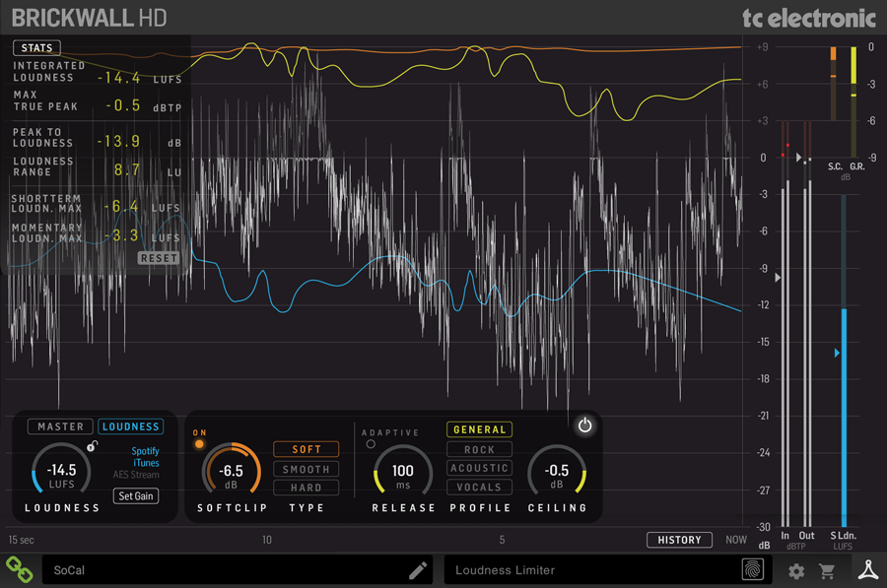Reset the loudness statistics

pyautogui.click(x=158, y=258)
